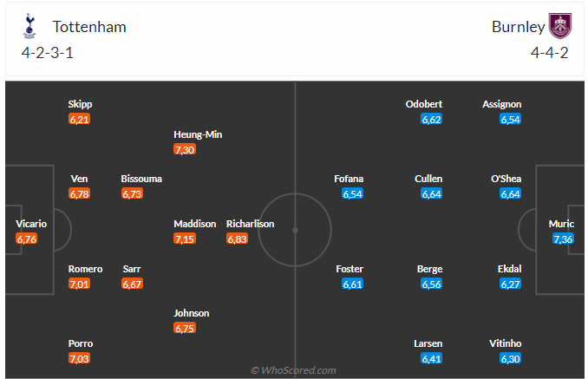
Task: Select Romero's 7,01 rating badge
Action: click(79, 284)
